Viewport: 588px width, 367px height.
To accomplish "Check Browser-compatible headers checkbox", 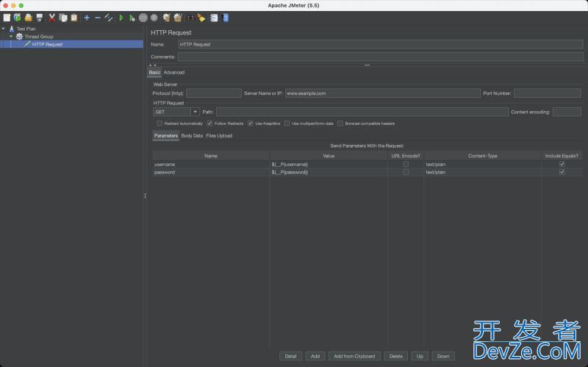I will [x=340, y=124].
